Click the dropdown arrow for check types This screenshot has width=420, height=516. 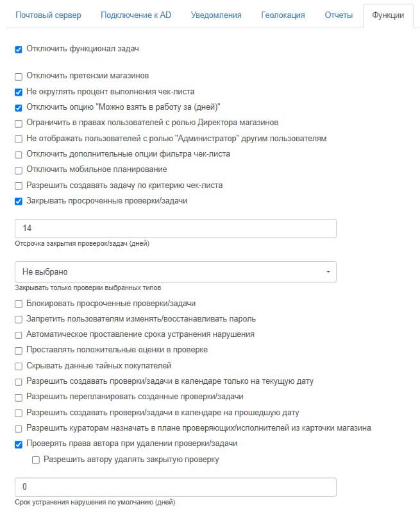pos(328,272)
